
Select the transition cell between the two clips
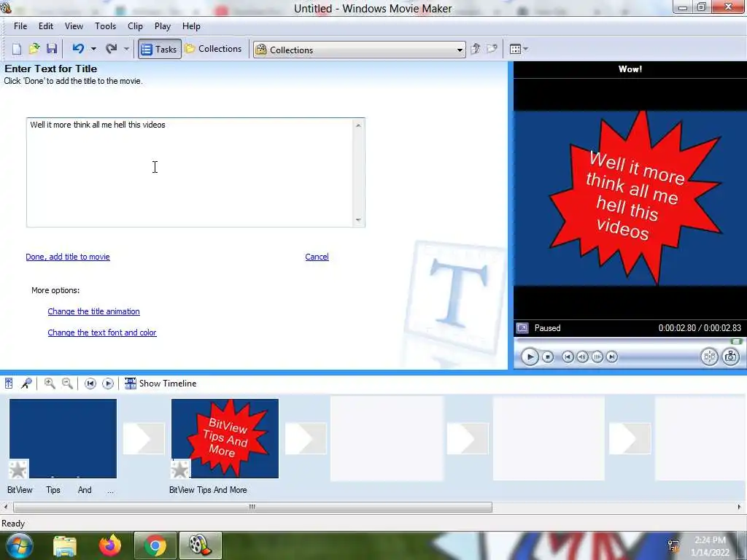pyautogui.click(x=144, y=438)
